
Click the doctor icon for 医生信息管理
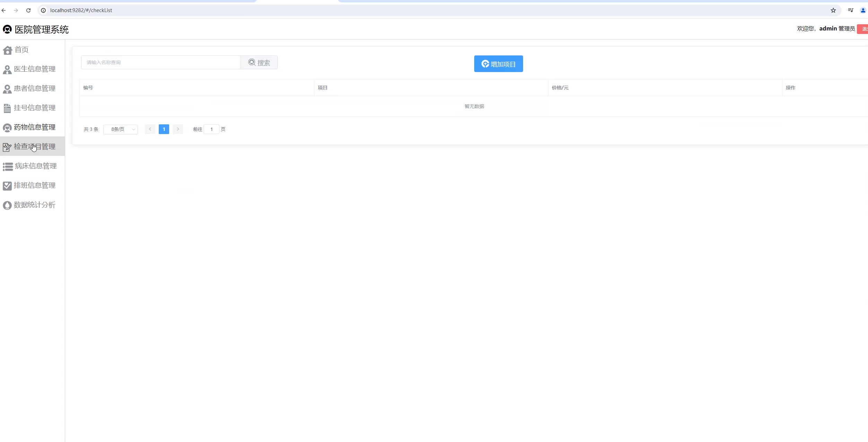7,70
